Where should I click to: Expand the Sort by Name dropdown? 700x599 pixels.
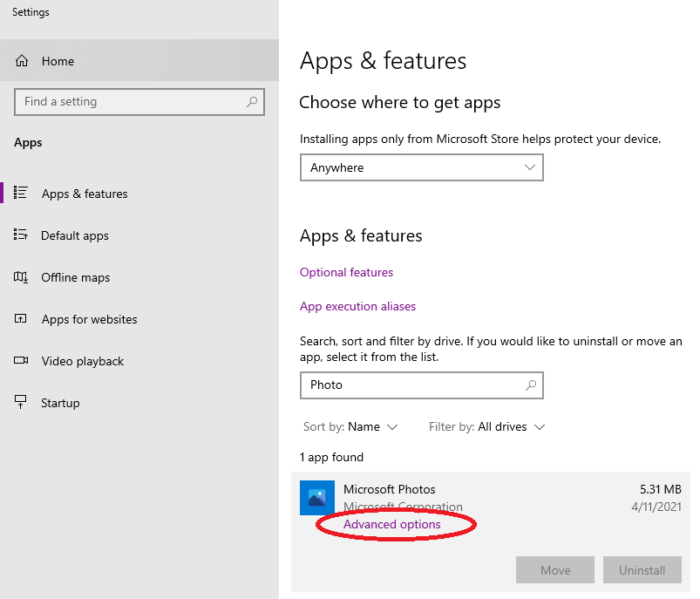coord(350,427)
